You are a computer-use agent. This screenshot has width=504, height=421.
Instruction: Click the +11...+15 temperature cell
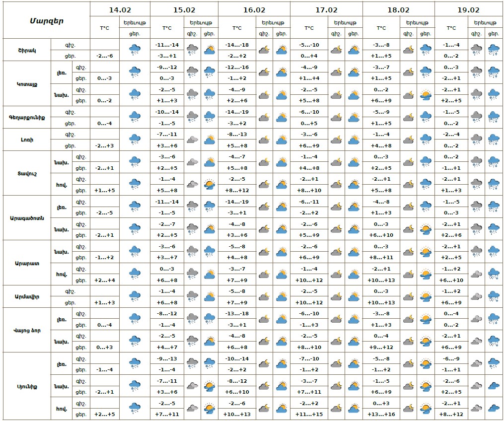(x=309, y=414)
